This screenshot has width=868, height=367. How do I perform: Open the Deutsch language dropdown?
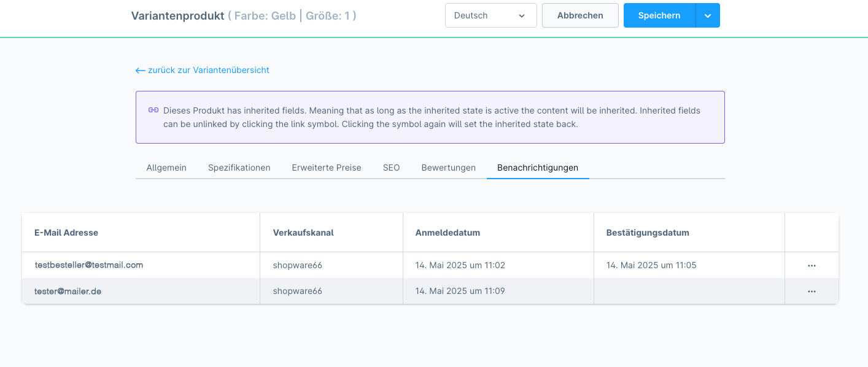[x=490, y=16]
